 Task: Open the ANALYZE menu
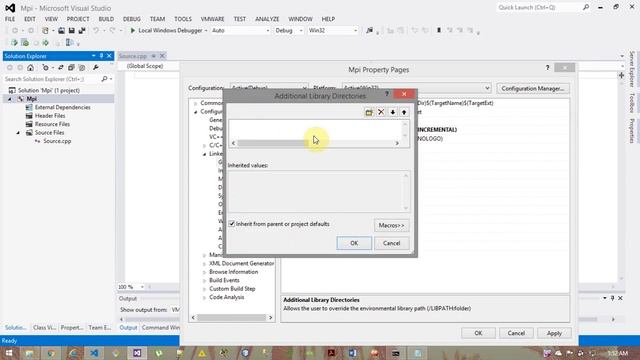point(267,19)
